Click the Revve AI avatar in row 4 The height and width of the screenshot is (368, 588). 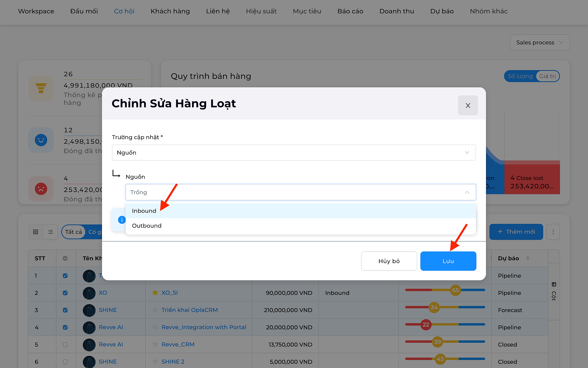89,328
